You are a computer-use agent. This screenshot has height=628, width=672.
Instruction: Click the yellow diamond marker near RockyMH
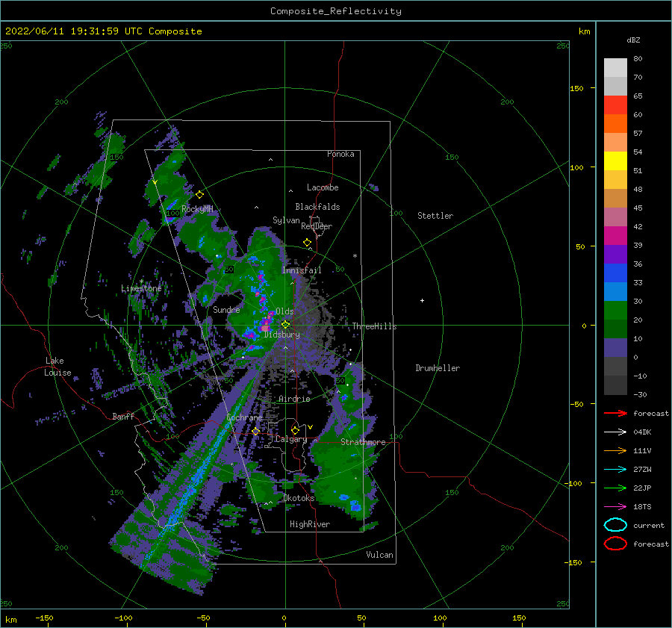tap(199, 195)
